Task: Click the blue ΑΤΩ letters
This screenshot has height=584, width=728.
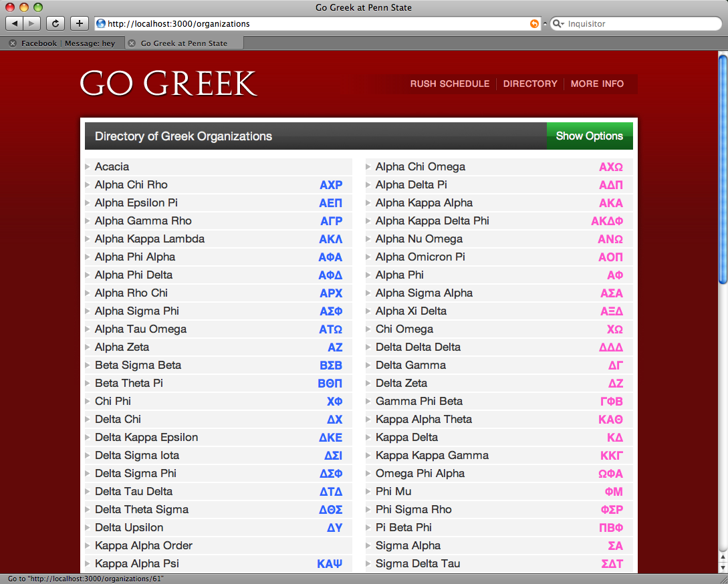Action: pyautogui.click(x=330, y=329)
